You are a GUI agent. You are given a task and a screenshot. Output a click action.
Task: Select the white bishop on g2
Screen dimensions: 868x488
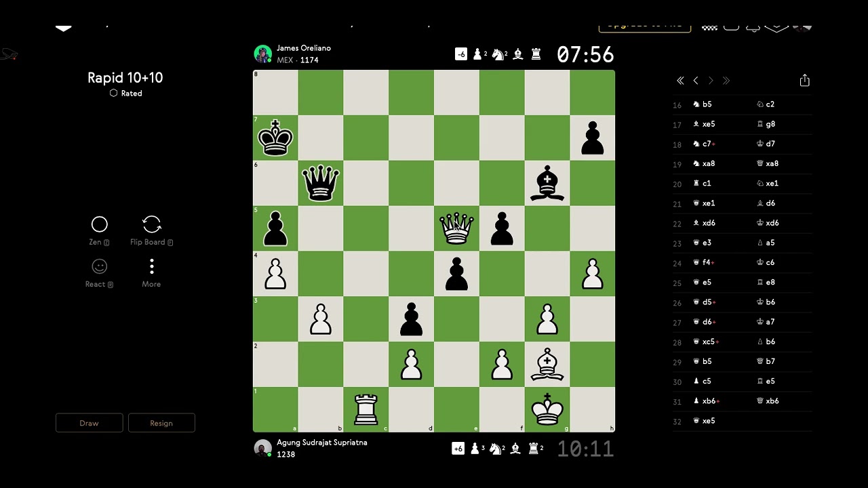pos(547,365)
